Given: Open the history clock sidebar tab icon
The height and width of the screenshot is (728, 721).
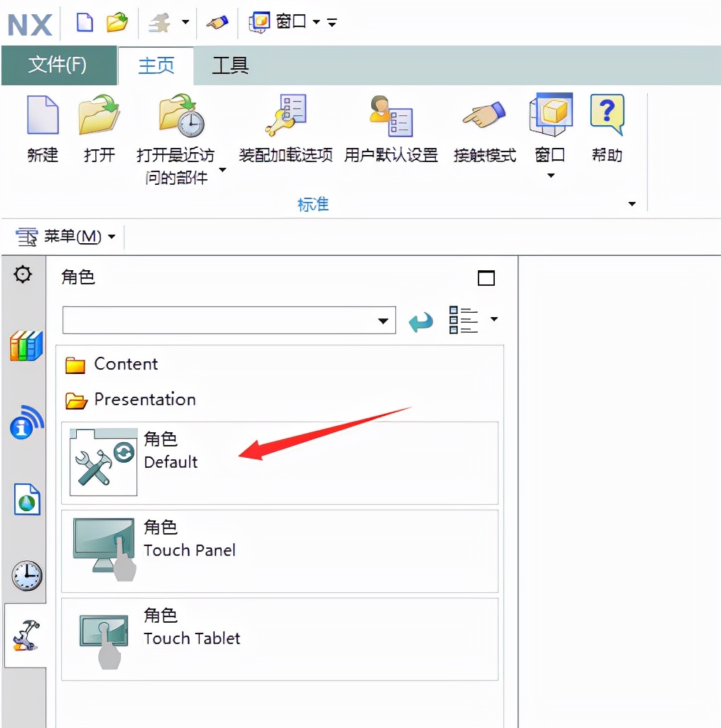Looking at the screenshot, I should click(x=27, y=576).
